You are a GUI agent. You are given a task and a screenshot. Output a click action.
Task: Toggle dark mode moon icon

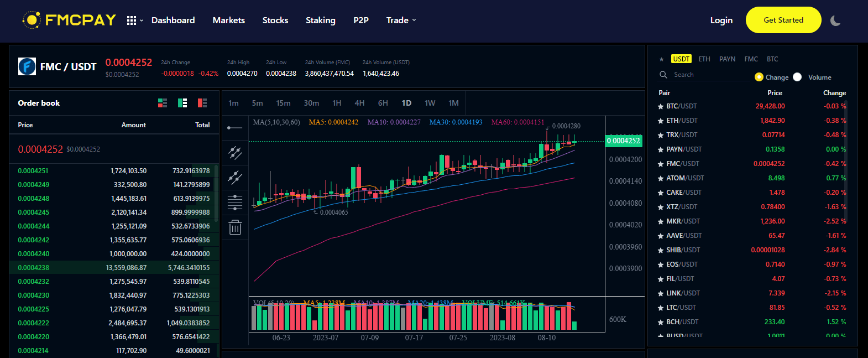click(835, 20)
